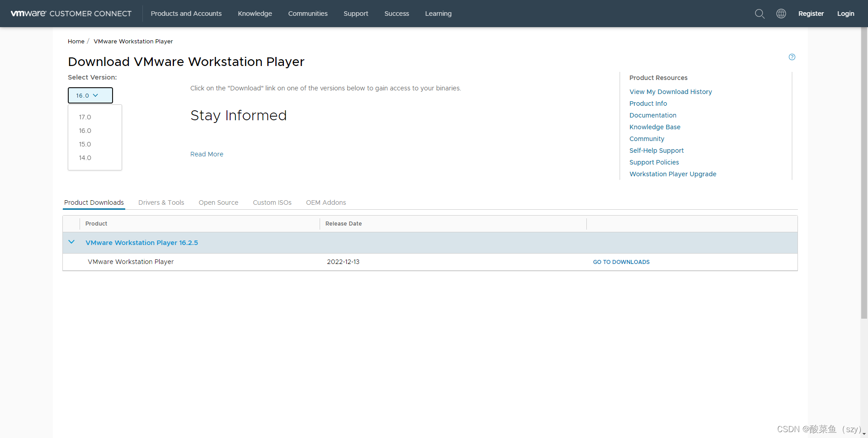Switch to the Drivers & Tools tab
The image size is (868, 438).
tap(161, 203)
